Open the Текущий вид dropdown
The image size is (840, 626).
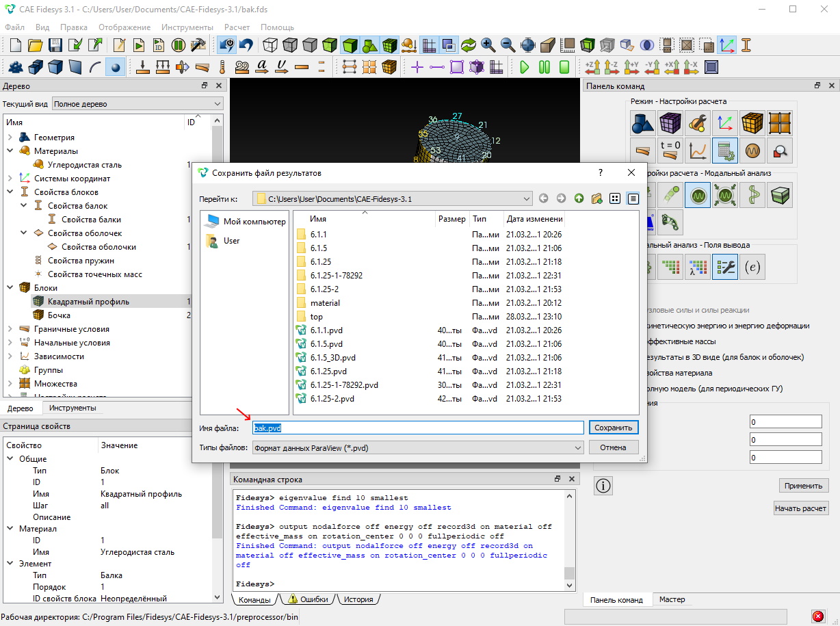(x=138, y=104)
